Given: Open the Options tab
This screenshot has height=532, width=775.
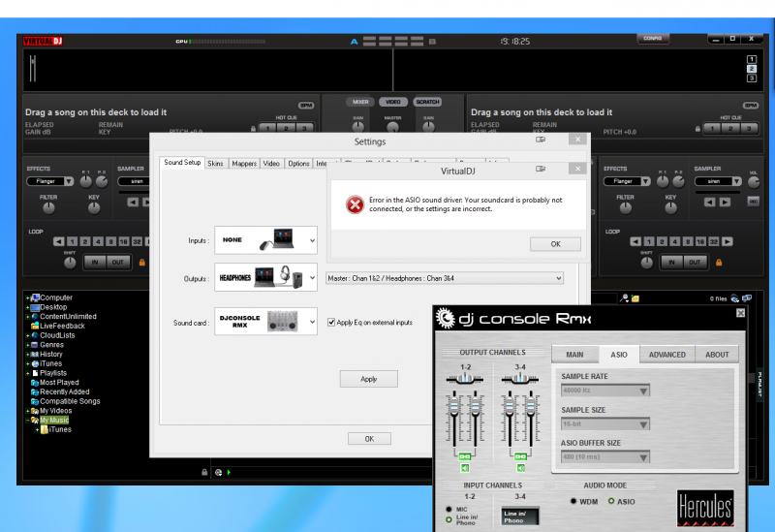Looking at the screenshot, I should point(298,164).
